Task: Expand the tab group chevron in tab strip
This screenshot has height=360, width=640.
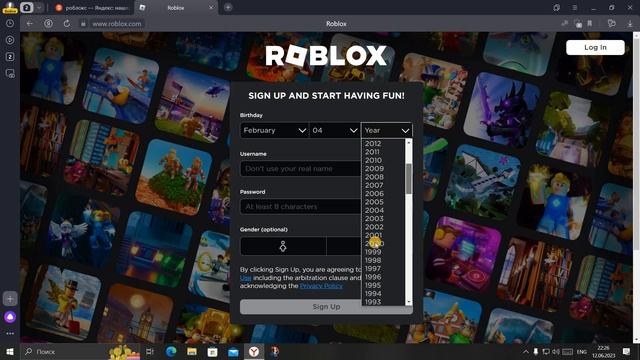Action: click(x=39, y=7)
